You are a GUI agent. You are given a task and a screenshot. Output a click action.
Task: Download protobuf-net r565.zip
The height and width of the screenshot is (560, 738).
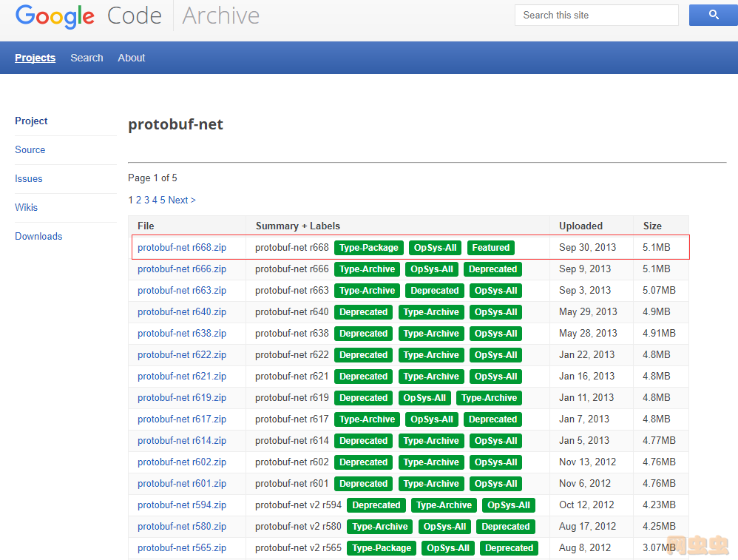(x=182, y=548)
